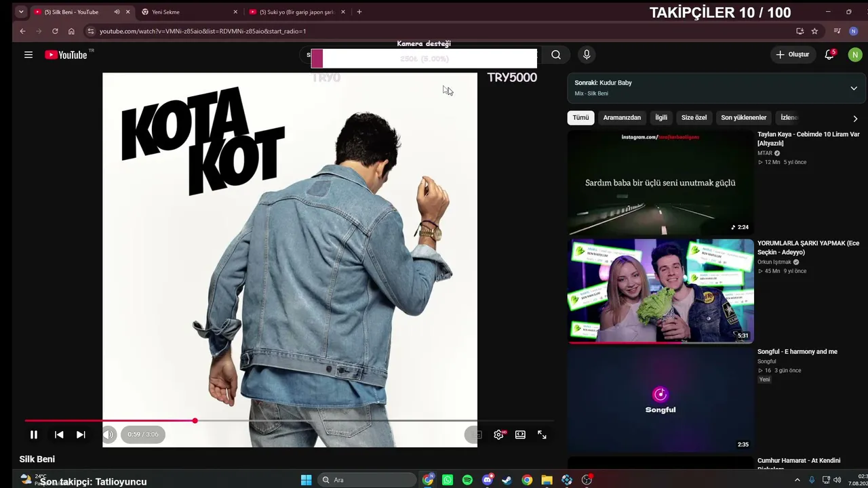Start a voice search with the microphone
Image resolution: width=868 pixels, height=488 pixels.
pyautogui.click(x=587, y=55)
